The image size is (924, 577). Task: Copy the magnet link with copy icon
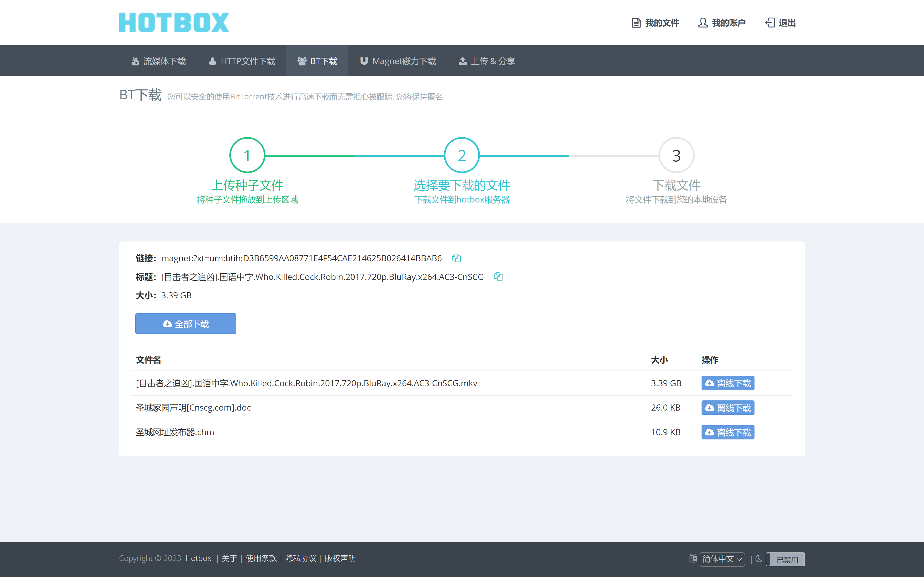[x=456, y=258]
